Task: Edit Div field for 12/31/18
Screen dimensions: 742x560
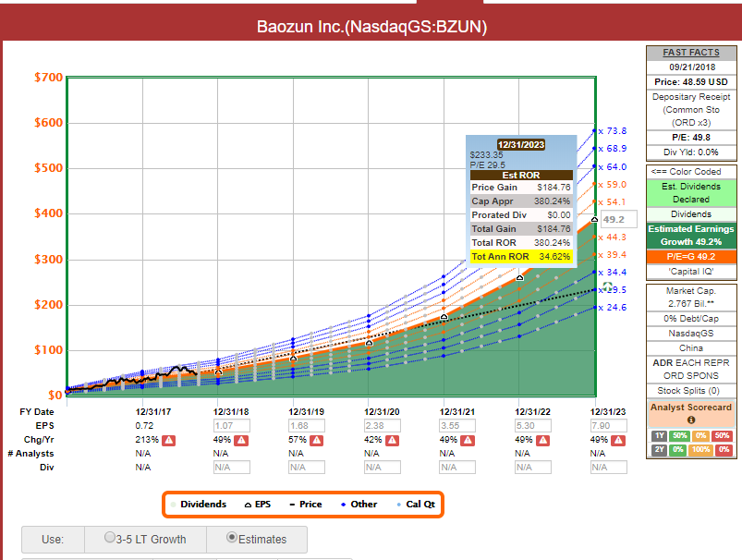Action: point(232,468)
